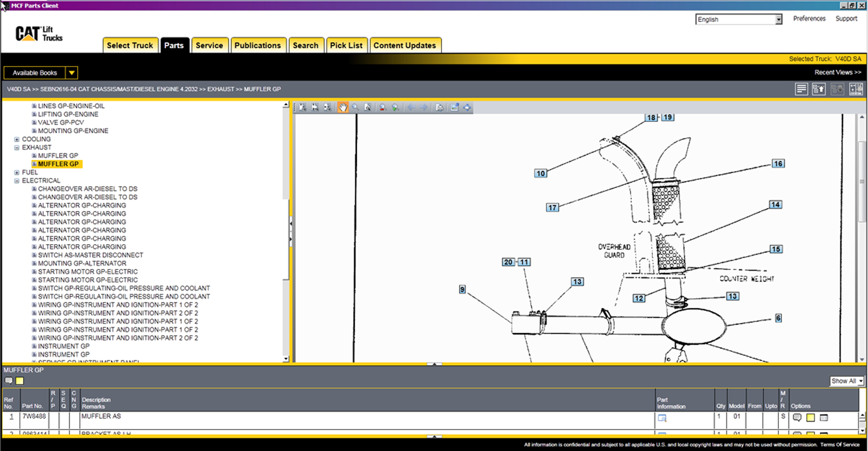The image size is (868, 451).
Task: Open the Pick List tab
Action: pyautogui.click(x=346, y=45)
